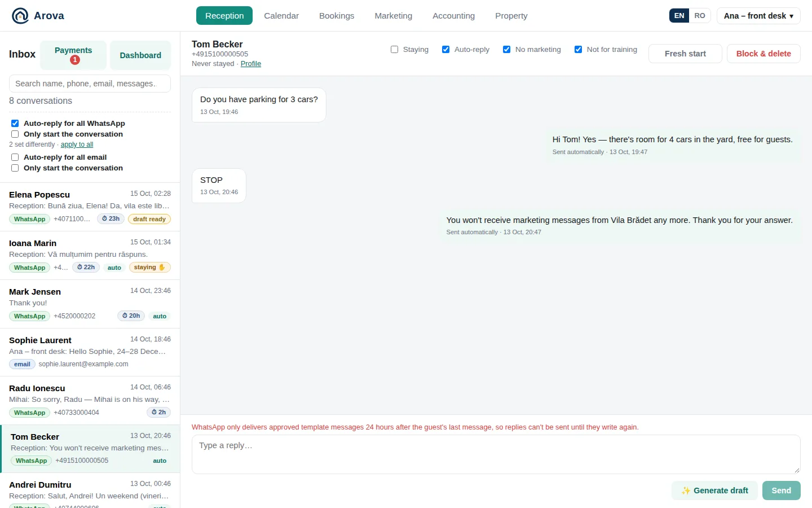Viewport: 812px width, 508px height.
Task: Click the email tag on Sophie Laurent
Action: 22,364
